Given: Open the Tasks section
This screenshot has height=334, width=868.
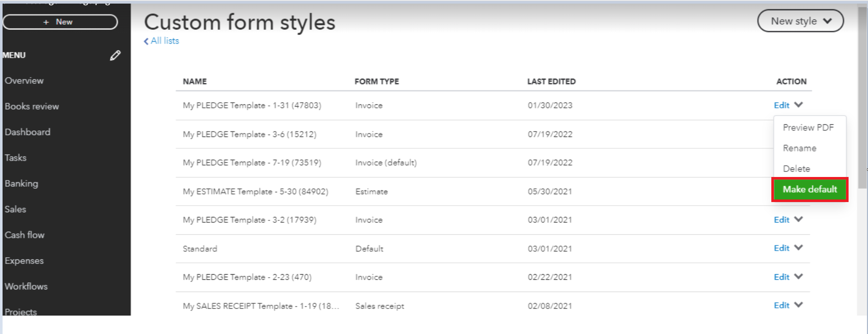Looking at the screenshot, I should click(15, 158).
